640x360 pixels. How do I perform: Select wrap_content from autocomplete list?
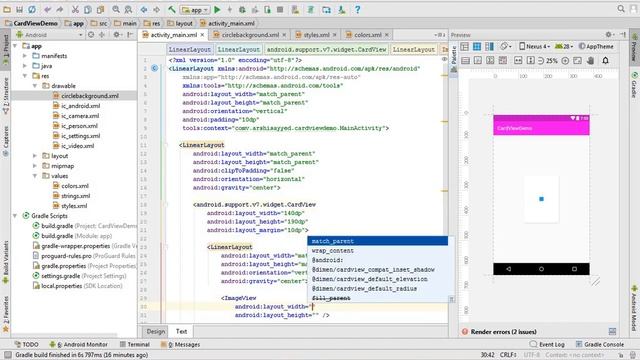tap(378, 251)
